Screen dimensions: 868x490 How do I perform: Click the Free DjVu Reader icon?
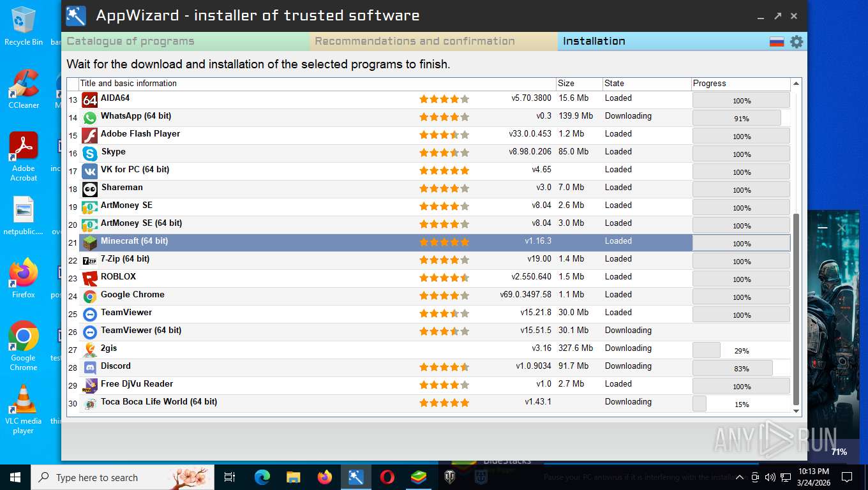click(x=90, y=385)
